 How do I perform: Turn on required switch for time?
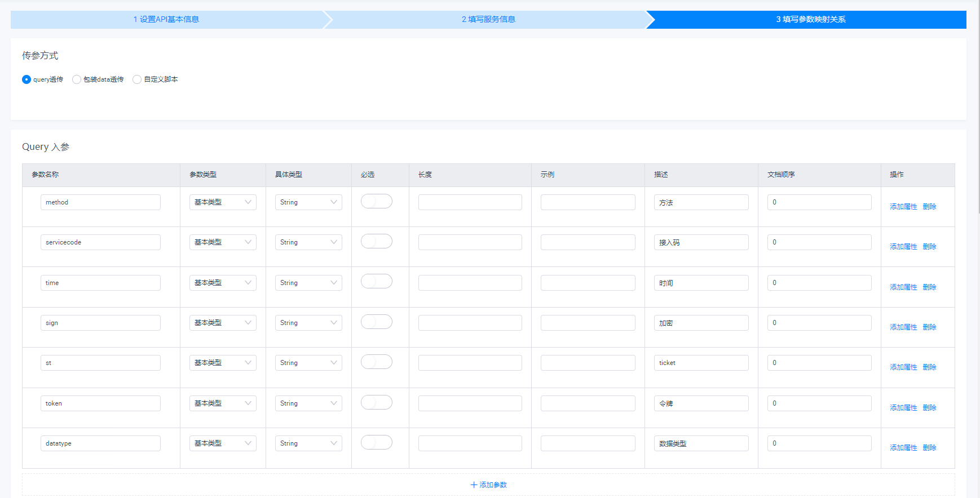[x=377, y=281]
